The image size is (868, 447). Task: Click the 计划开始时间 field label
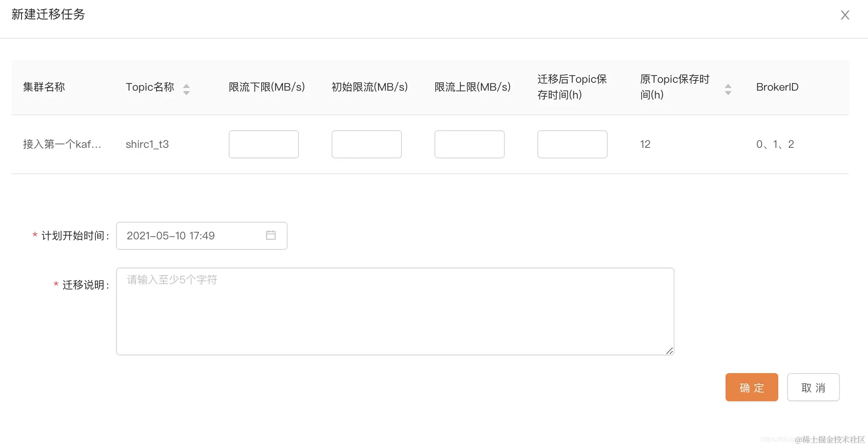pos(75,236)
